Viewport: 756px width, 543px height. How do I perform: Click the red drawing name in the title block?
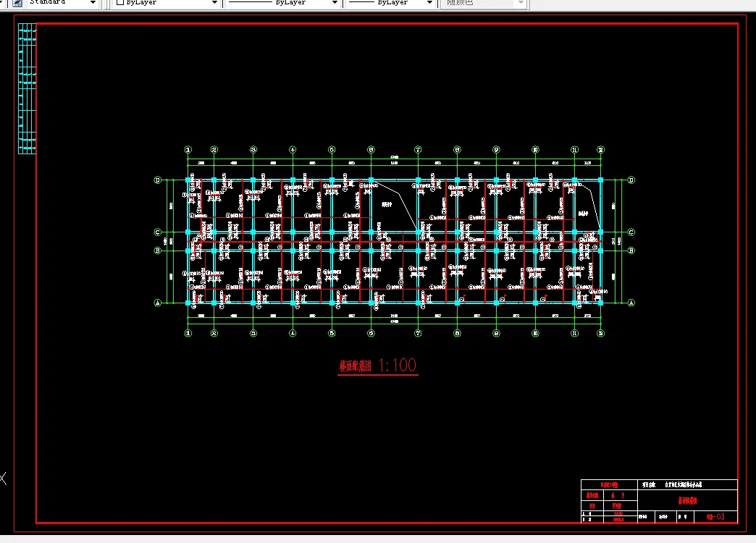point(687,501)
